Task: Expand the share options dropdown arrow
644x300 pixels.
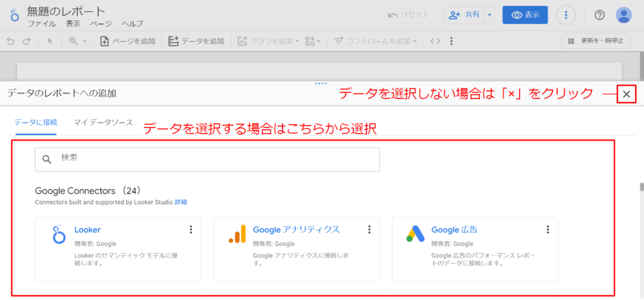Action: coord(489,15)
